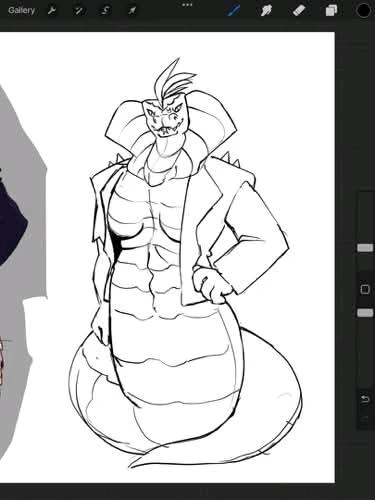Screen dimensions: 375x500
Task: Select the Smudge finger tool
Action: (x=266, y=10)
